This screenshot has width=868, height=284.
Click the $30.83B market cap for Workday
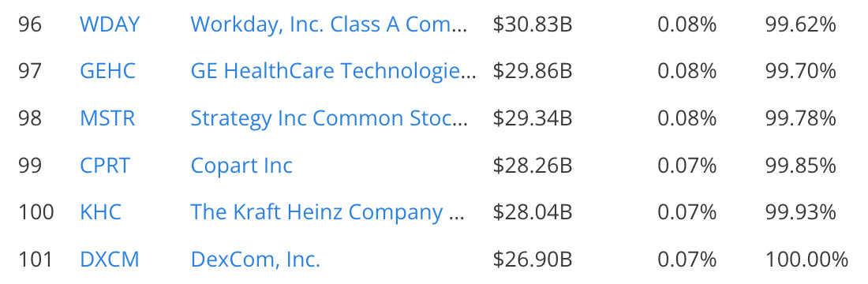[532, 24]
